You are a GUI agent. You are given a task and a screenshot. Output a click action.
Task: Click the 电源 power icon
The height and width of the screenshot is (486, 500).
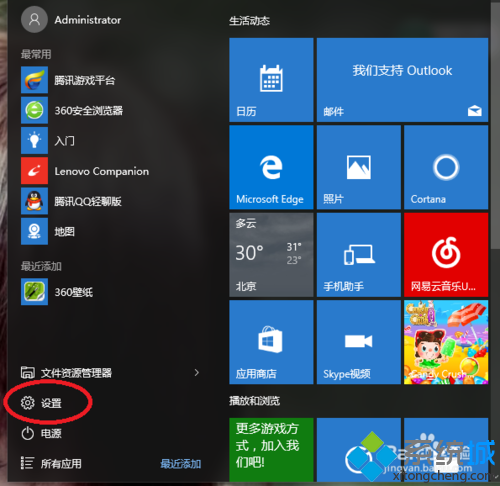[28, 433]
